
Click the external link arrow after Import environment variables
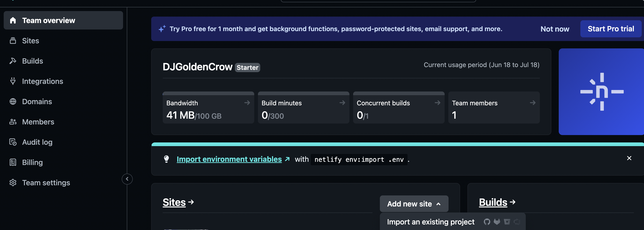287,159
